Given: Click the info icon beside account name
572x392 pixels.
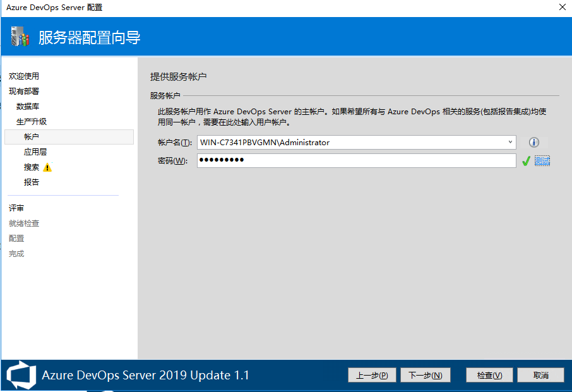Looking at the screenshot, I should (x=534, y=143).
